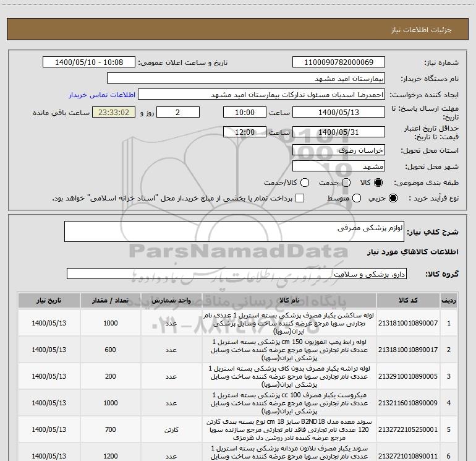The width and height of the screenshot is (476, 461).
Task: Click the ردیف column header
Action: pyautogui.click(x=449, y=301)
